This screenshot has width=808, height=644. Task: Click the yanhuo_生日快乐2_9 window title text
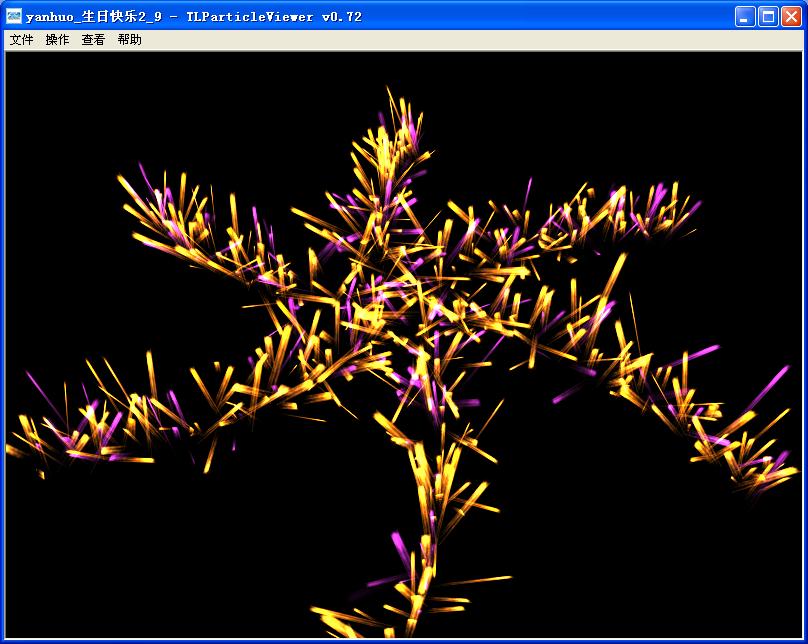[x=94, y=17]
